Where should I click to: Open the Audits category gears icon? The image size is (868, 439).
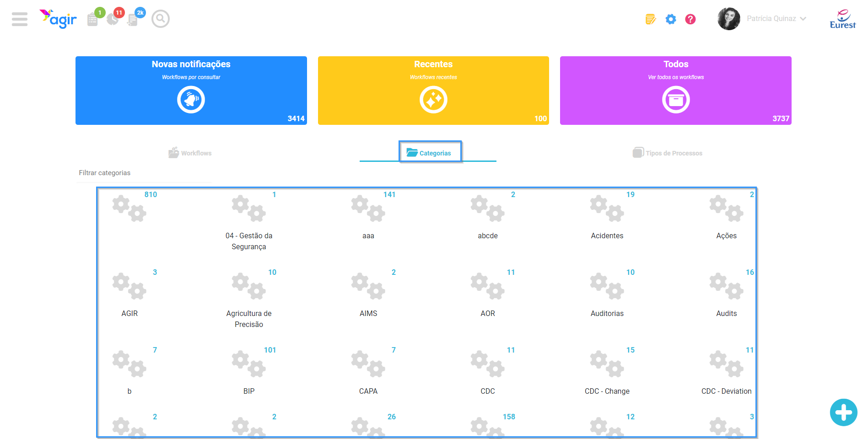pos(727,286)
